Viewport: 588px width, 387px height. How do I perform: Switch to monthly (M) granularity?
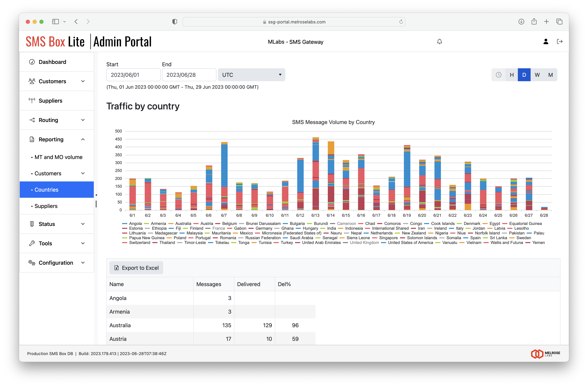[550, 75]
